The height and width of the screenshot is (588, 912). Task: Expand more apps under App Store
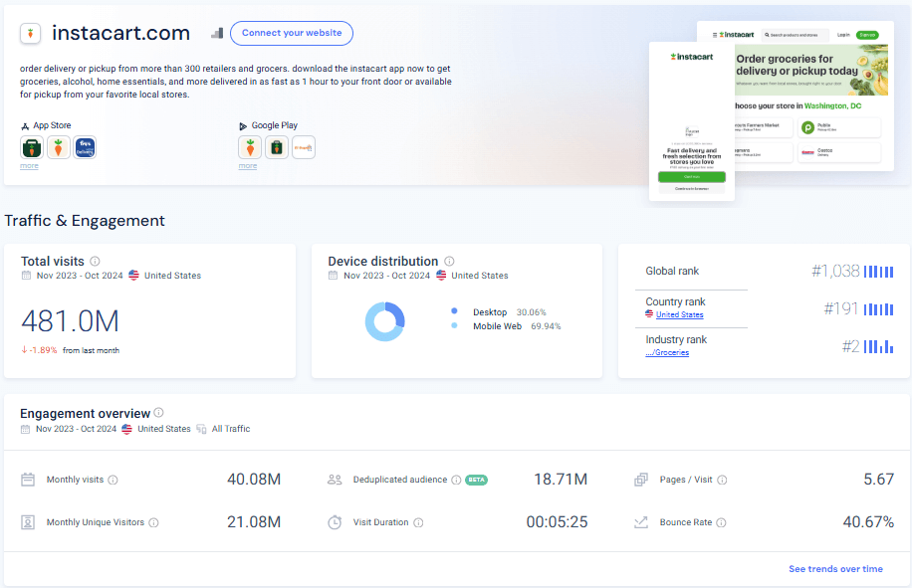[29, 164]
